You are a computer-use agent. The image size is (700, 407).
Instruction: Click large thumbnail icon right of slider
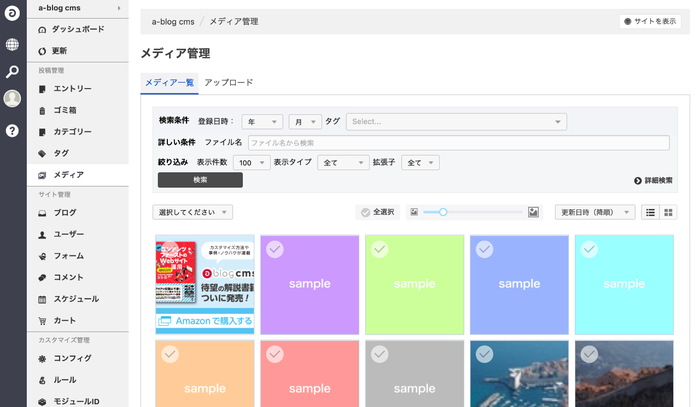pos(533,212)
